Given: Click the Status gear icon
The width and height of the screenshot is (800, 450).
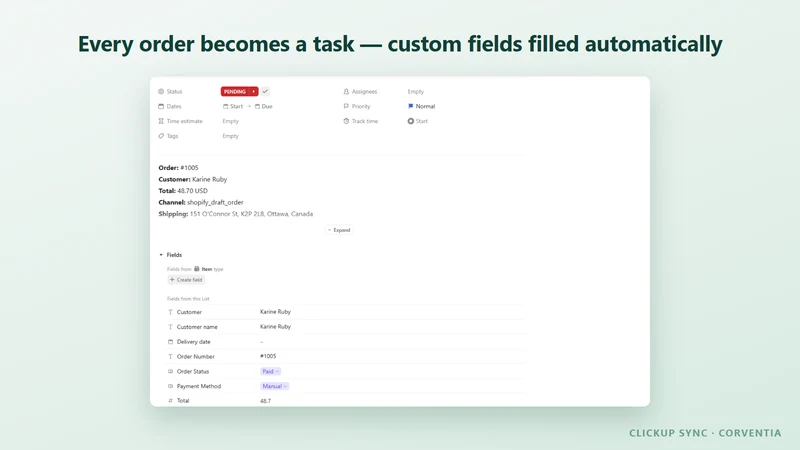Looking at the screenshot, I should [x=161, y=91].
